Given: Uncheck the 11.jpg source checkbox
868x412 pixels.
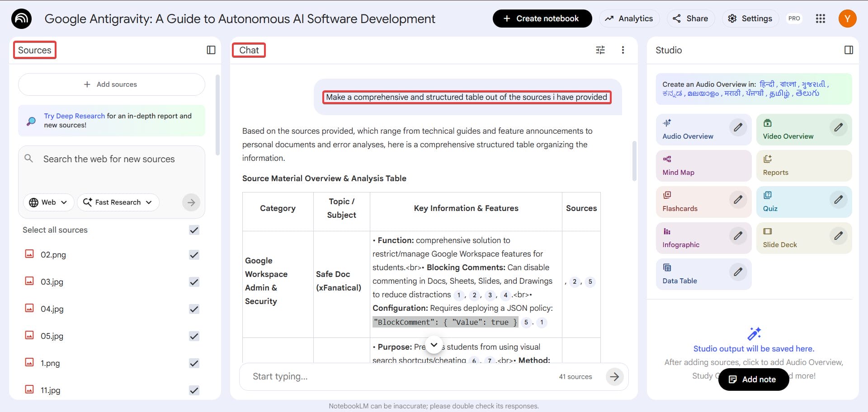Looking at the screenshot, I should [x=194, y=390].
